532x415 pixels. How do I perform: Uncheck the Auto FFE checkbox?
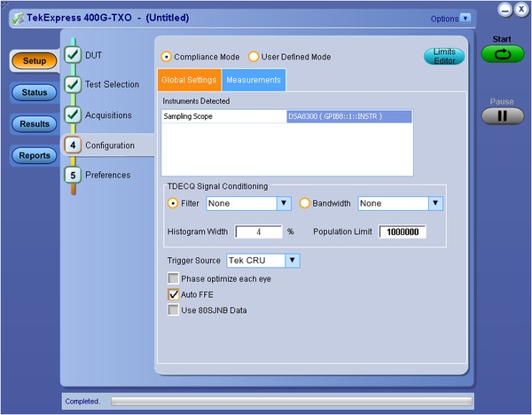pos(174,294)
